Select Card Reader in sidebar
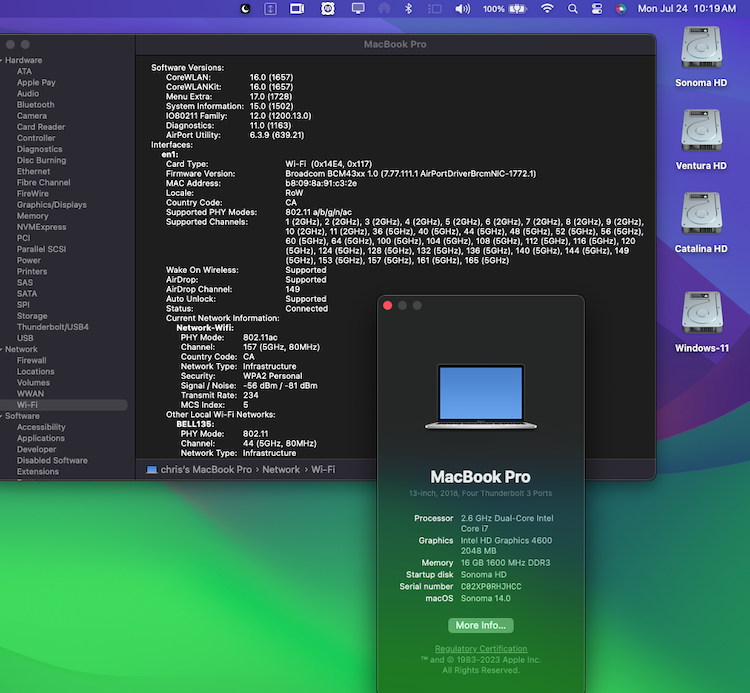This screenshot has height=693, width=750. click(x=41, y=127)
